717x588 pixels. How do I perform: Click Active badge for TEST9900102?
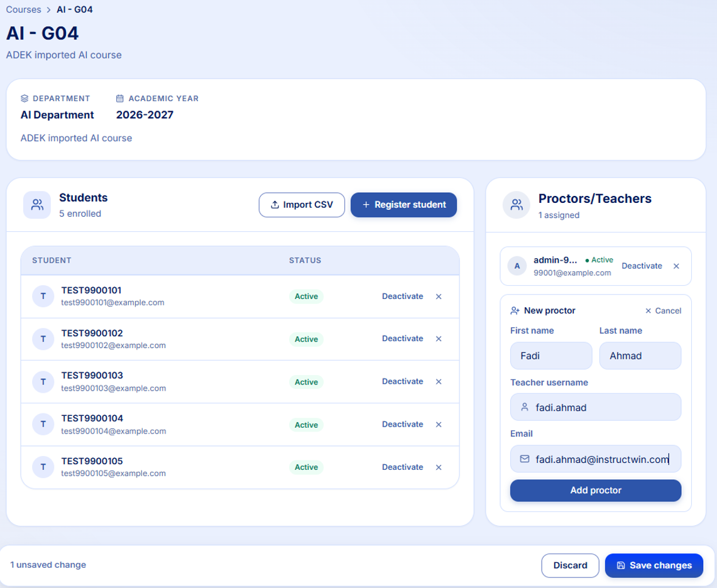coord(307,339)
